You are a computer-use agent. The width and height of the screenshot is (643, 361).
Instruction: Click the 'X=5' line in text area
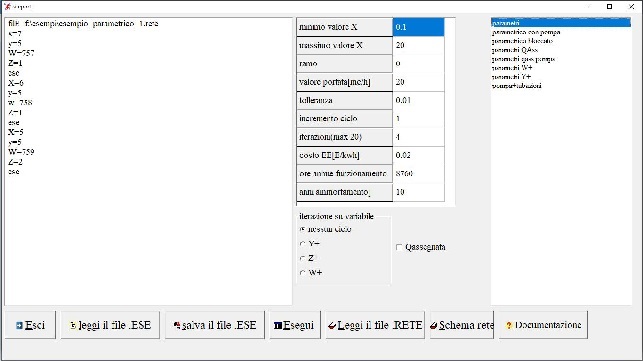pyautogui.click(x=16, y=132)
